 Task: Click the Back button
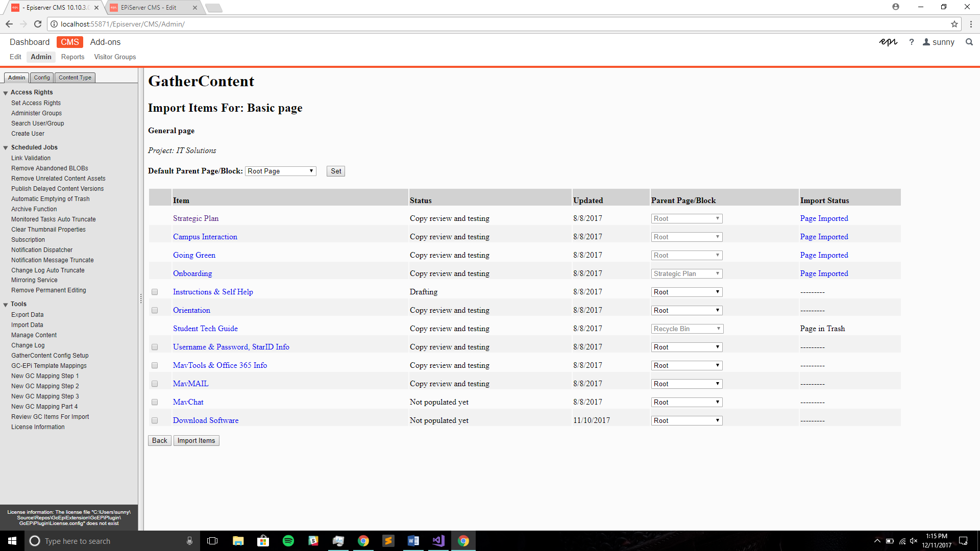tap(160, 440)
